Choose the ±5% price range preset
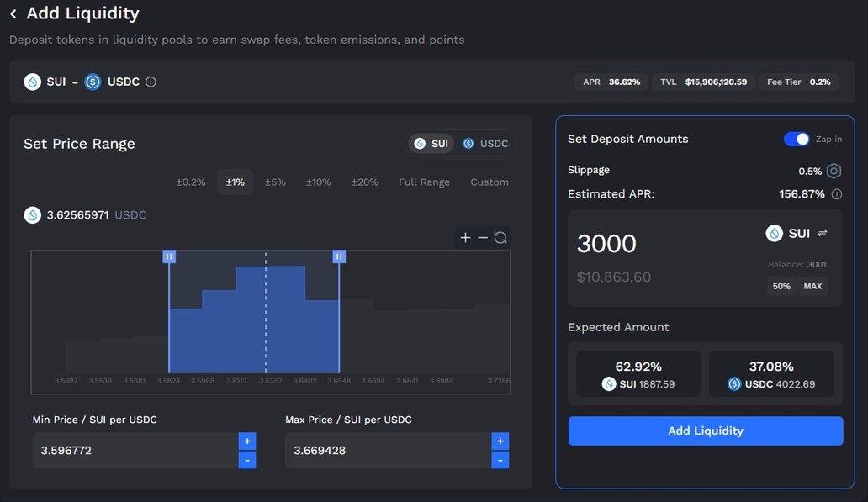 coord(275,182)
